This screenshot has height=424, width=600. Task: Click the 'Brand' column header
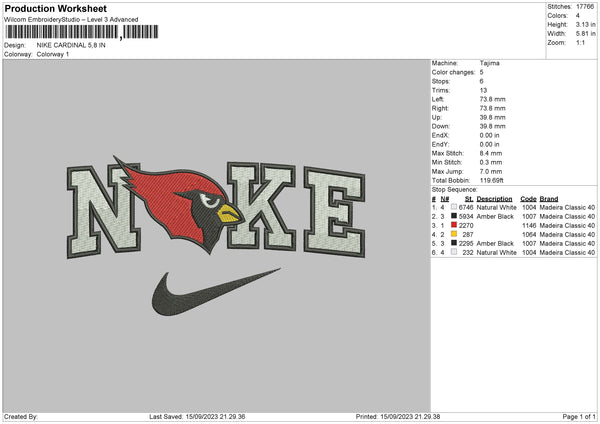point(549,199)
